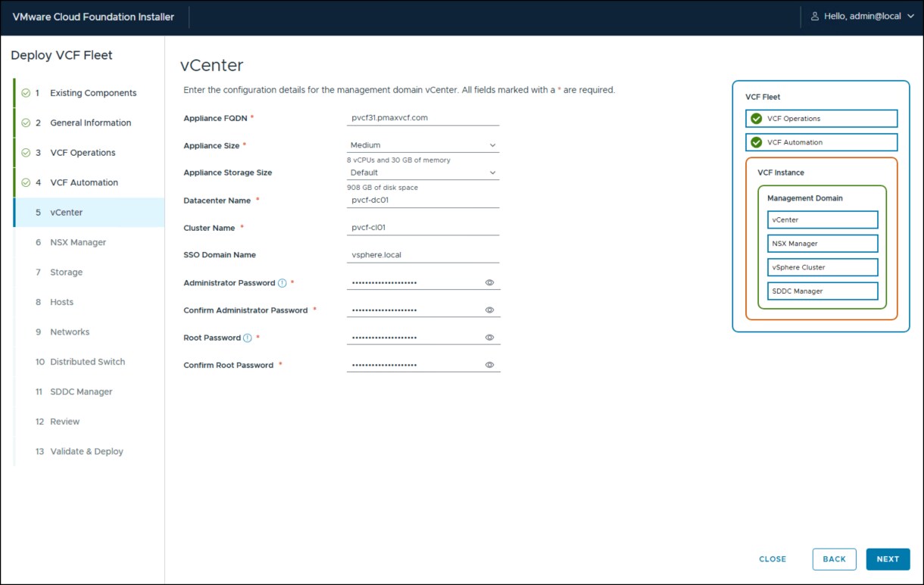Select step 11 SDDC Manager

89,392
